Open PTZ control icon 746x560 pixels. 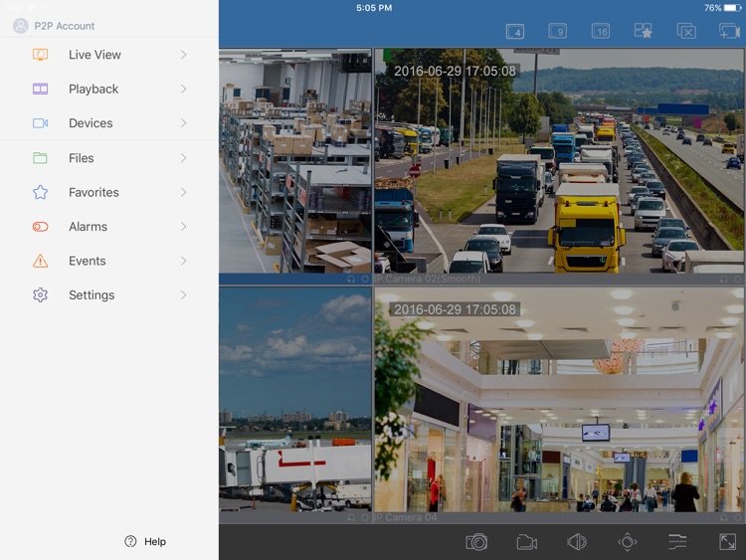pos(627,542)
